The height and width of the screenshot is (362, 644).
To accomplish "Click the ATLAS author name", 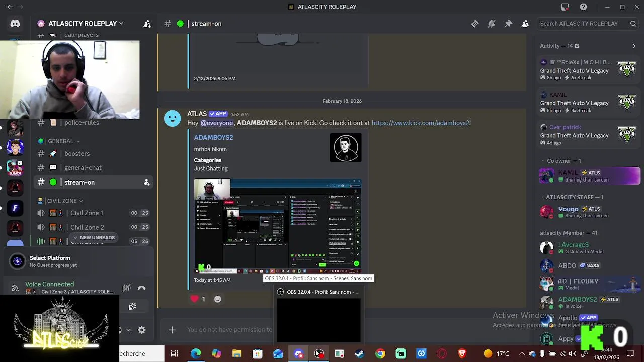I will click(x=197, y=114).
